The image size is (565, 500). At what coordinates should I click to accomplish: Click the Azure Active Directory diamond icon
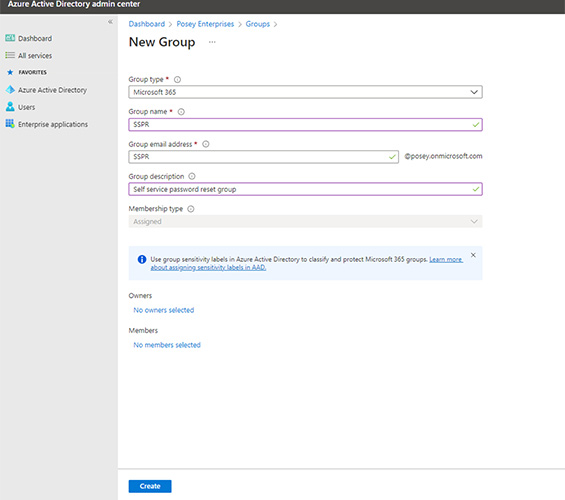(10, 90)
